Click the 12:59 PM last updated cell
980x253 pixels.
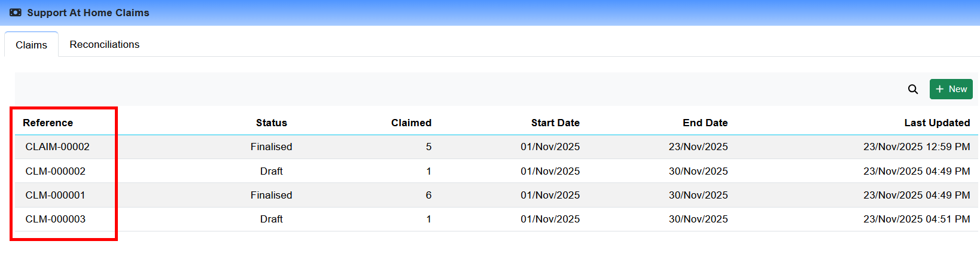tap(916, 147)
